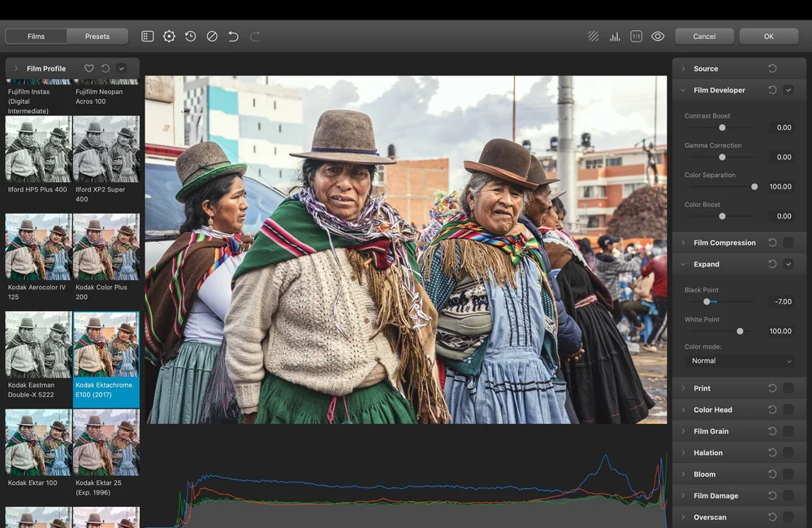Reset the Source section
Image resolution: width=812 pixels, height=528 pixels.
[772, 68]
